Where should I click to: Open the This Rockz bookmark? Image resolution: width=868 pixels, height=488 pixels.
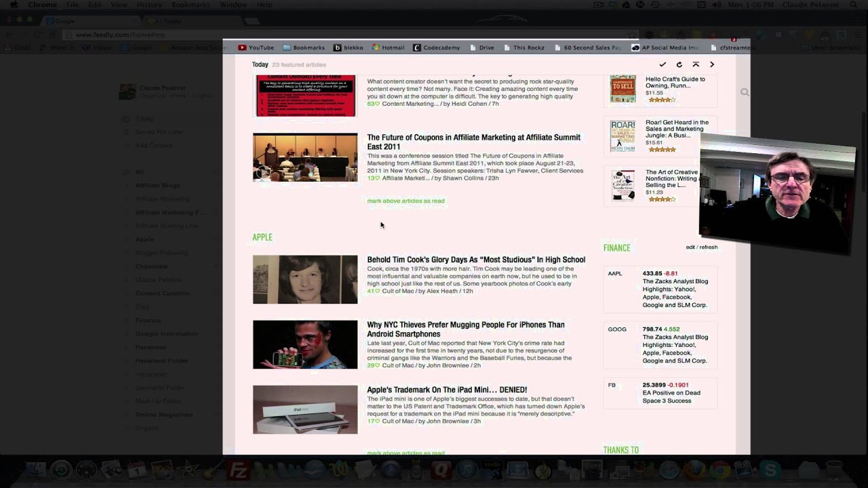[x=524, y=47]
